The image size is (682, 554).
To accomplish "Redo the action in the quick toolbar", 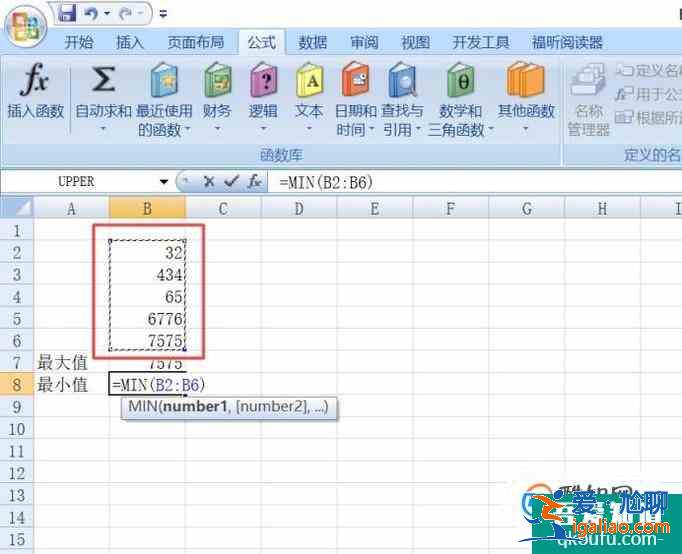I will 126,14.
